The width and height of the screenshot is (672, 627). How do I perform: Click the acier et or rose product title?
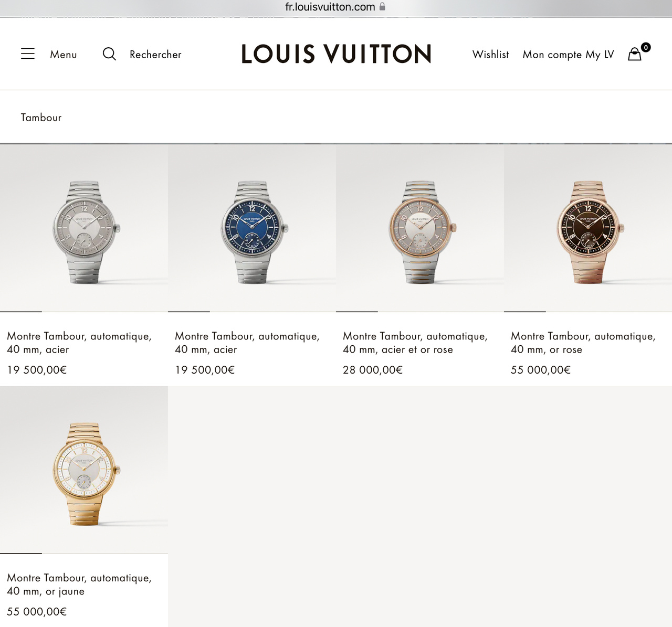(415, 343)
